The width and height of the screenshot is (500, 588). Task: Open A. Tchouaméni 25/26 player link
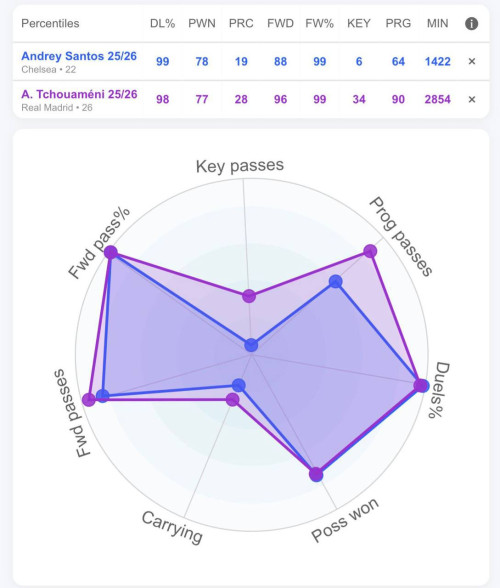point(79,94)
